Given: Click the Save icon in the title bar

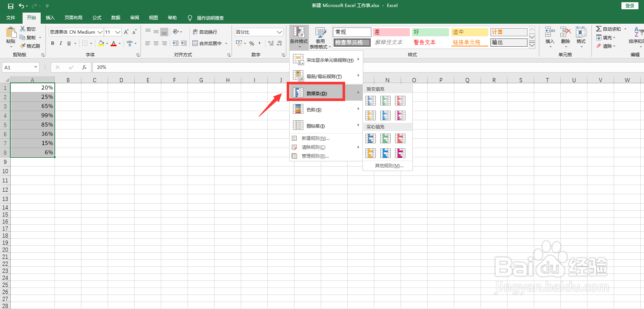Looking at the screenshot, I should 11,6.
